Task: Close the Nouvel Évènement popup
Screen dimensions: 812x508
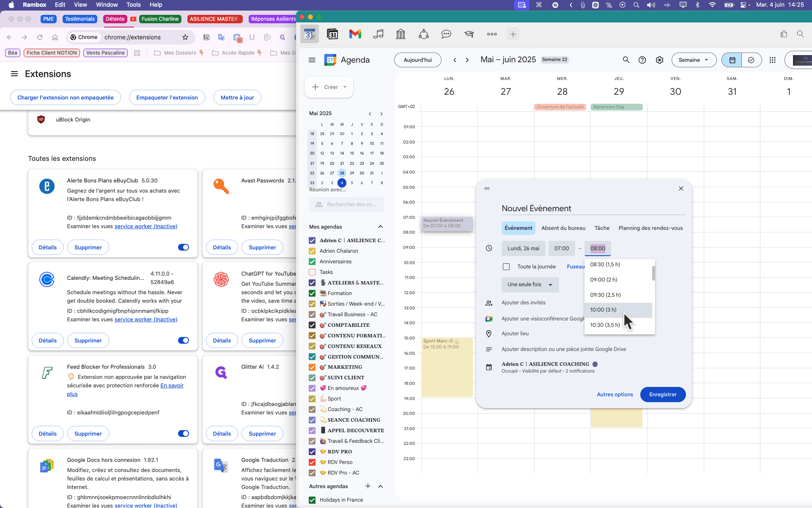Action: point(681,188)
